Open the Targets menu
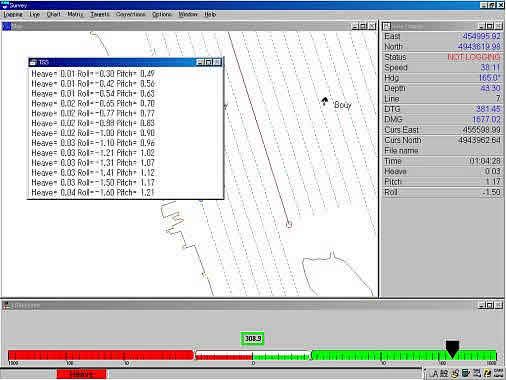The image size is (506, 380). click(x=100, y=14)
